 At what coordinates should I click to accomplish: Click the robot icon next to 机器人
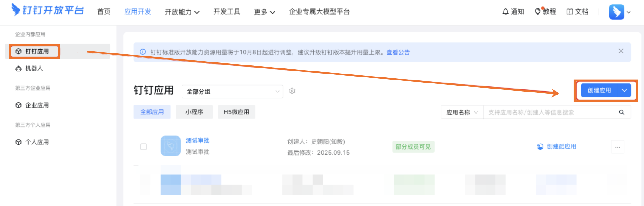tap(18, 69)
